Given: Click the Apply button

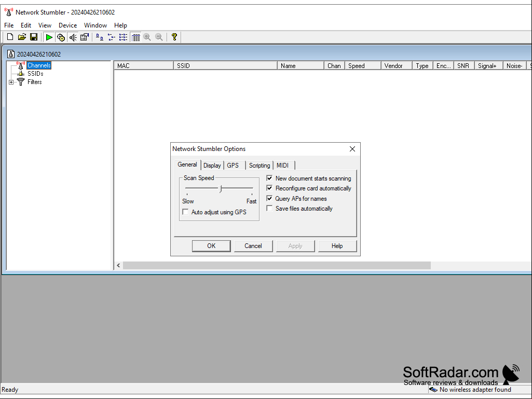Looking at the screenshot, I should click(x=295, y=246).
